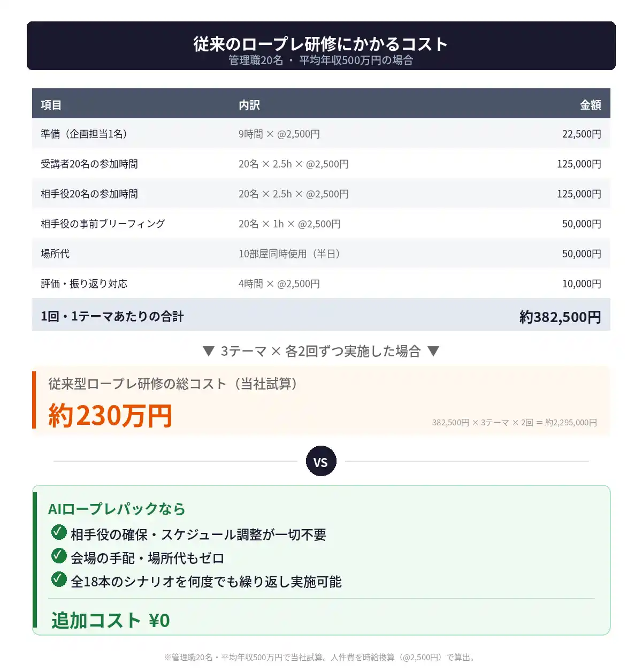Click the checkmark beside 相手役の確保
The image size is (642, 672).
[59, 532]
